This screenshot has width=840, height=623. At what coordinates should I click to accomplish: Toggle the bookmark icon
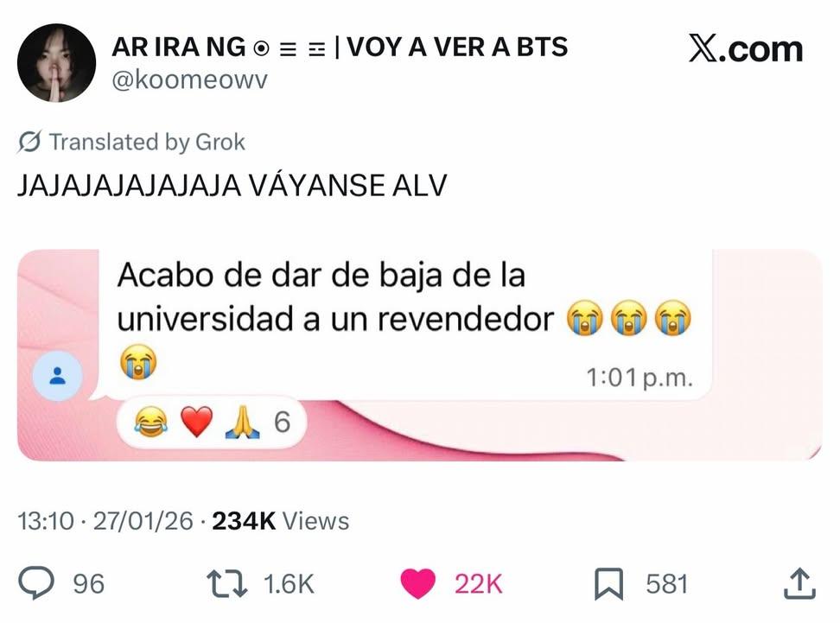pyautogui.click(x=608, y=583)
